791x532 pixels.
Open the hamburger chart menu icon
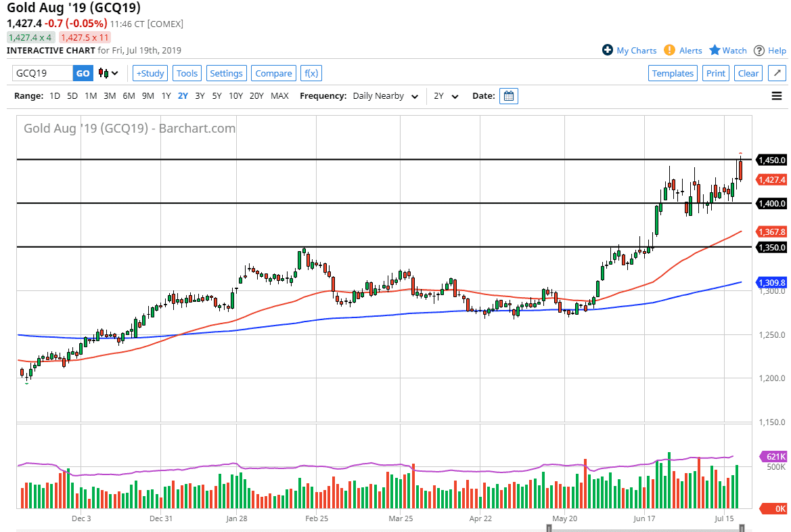777,96
